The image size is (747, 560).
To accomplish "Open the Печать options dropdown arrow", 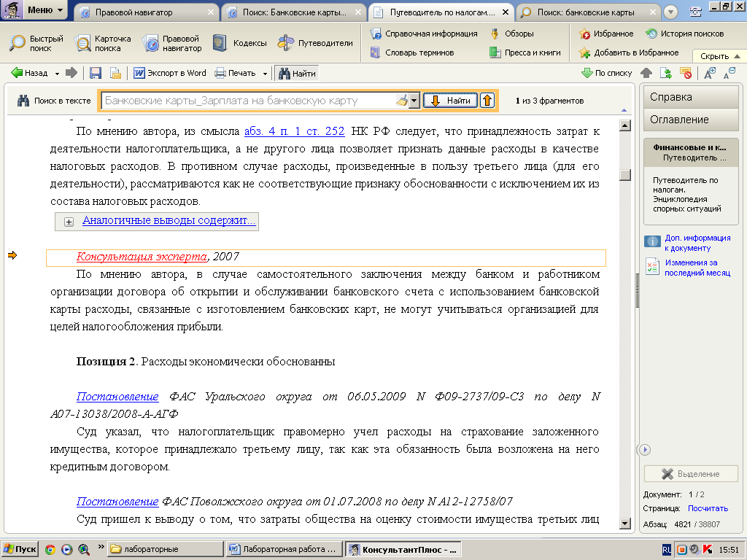I will point(265,73).
